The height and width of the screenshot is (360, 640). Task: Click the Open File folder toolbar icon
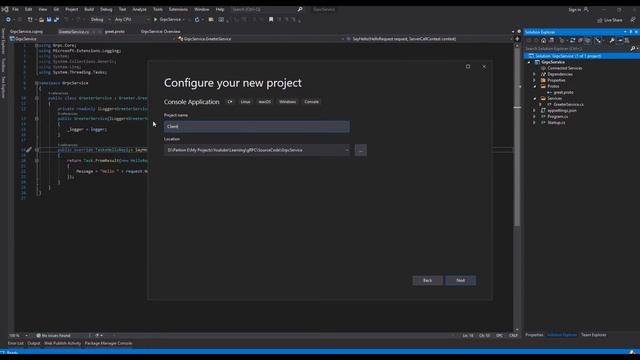[41, 20]
